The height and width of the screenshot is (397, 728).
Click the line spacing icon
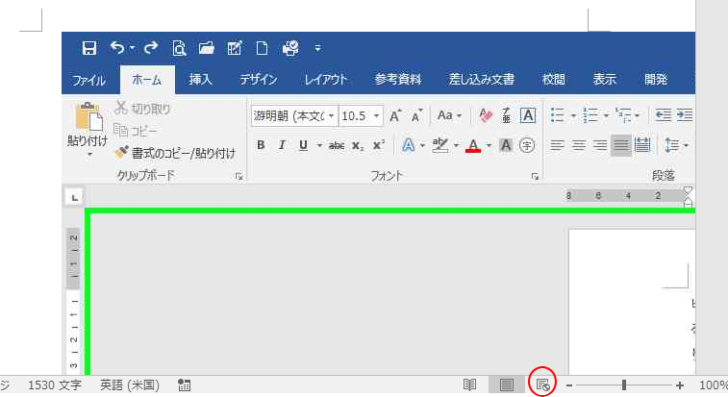(671, 145)
